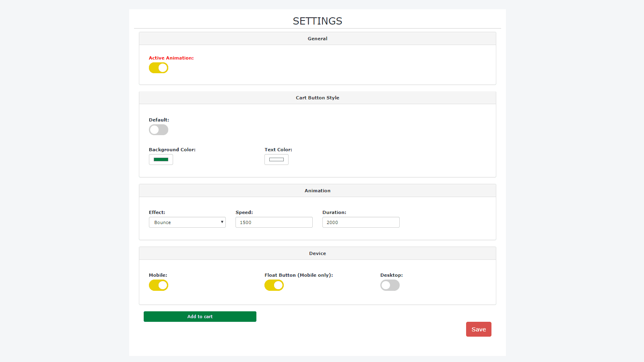The height and width of the screenshot is (362, 644).
Task: Open the Text Color picker
Action: (276, 159)
